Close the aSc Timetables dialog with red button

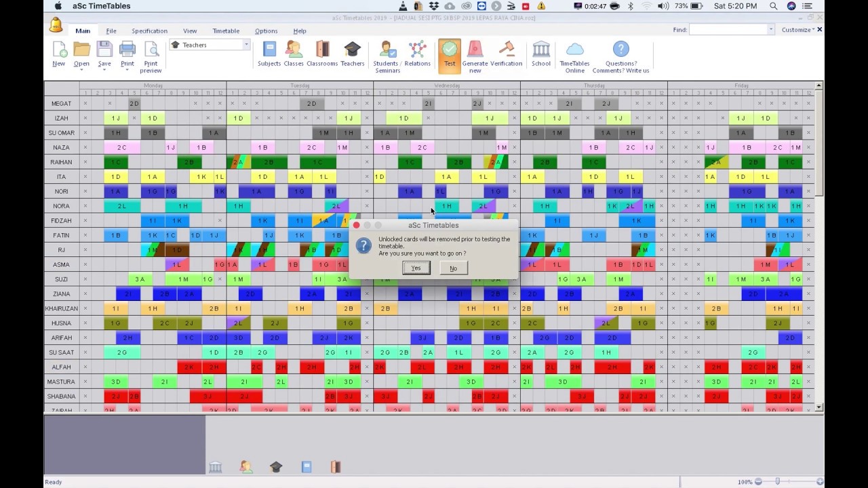356,225
